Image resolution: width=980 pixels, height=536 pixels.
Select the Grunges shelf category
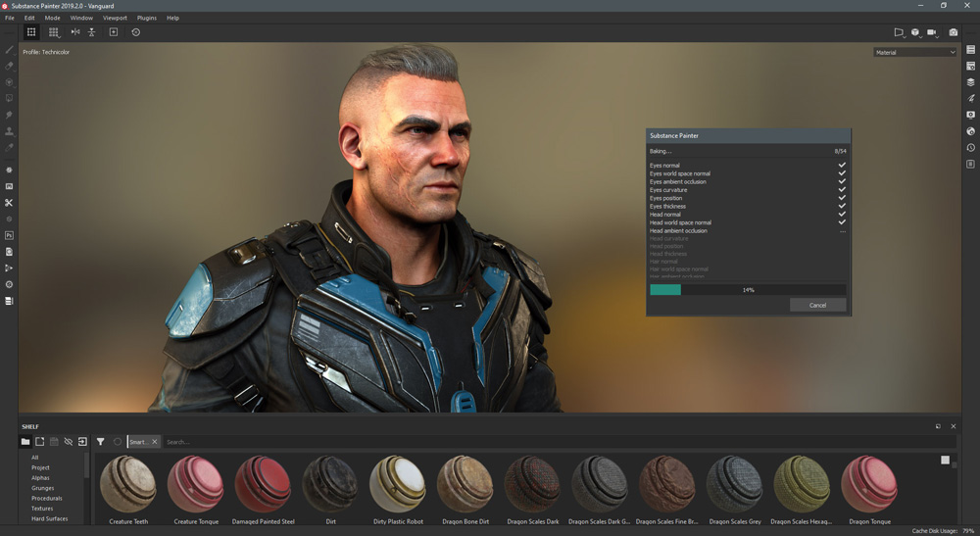click(42, 488)
